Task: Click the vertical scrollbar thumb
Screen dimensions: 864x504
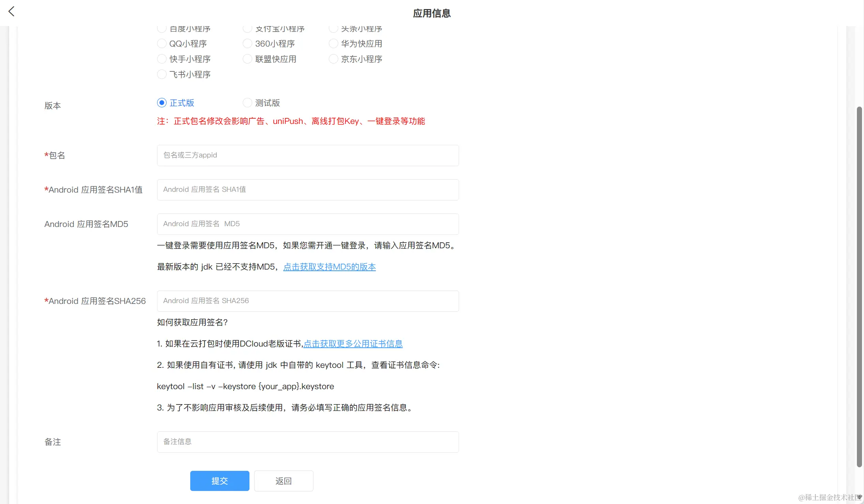Action: tap(859, 286)
